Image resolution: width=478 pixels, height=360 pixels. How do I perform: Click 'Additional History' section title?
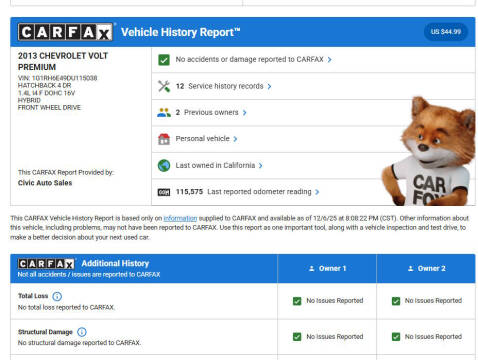115,263
